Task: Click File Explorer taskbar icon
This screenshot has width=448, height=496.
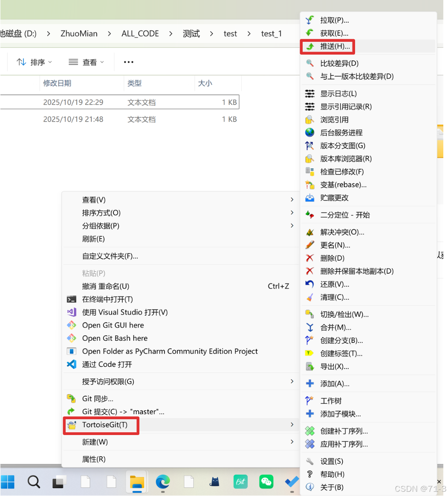Action: pos(137,482)
